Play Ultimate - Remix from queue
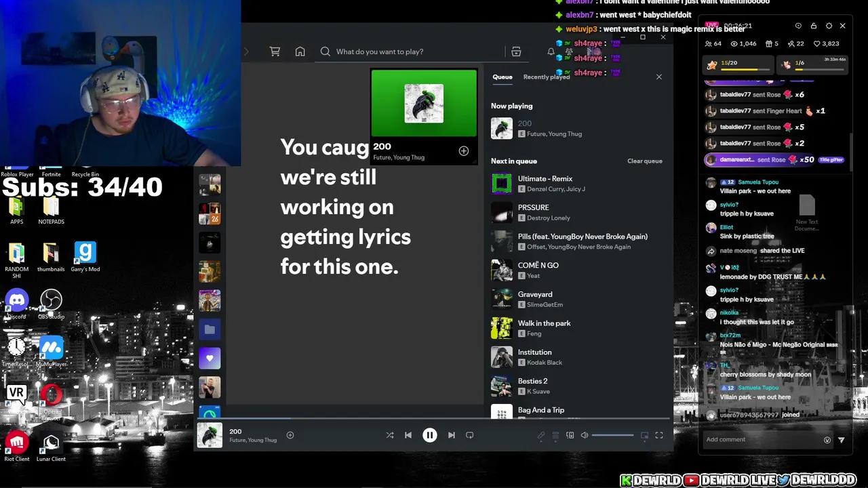 [577, 184]
